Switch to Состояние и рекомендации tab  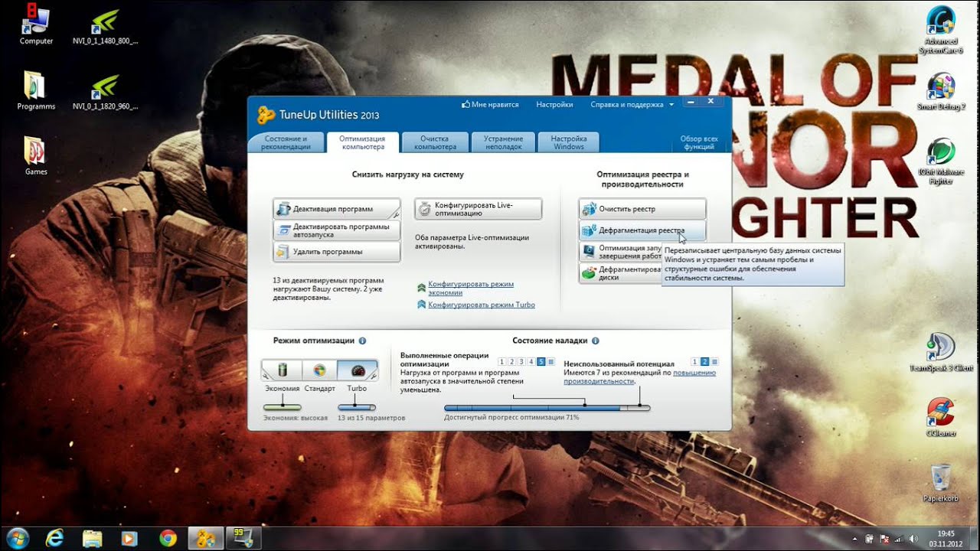[286, 142]
